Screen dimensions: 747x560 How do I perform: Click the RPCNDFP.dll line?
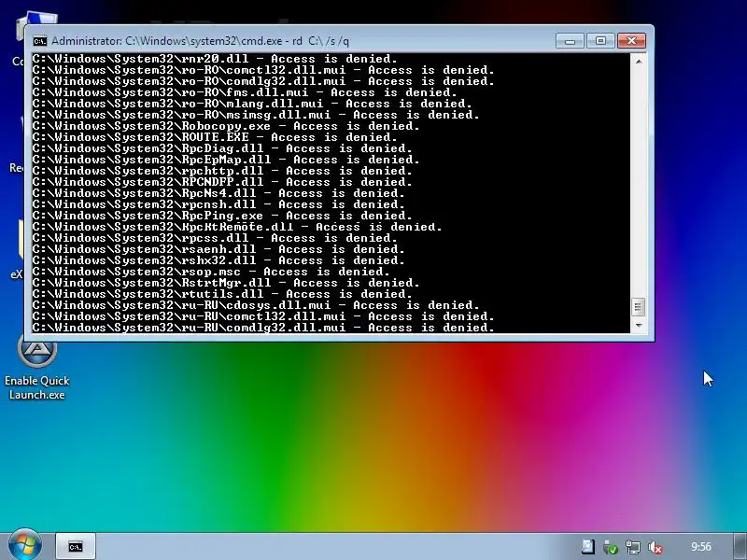pos(222,182)
